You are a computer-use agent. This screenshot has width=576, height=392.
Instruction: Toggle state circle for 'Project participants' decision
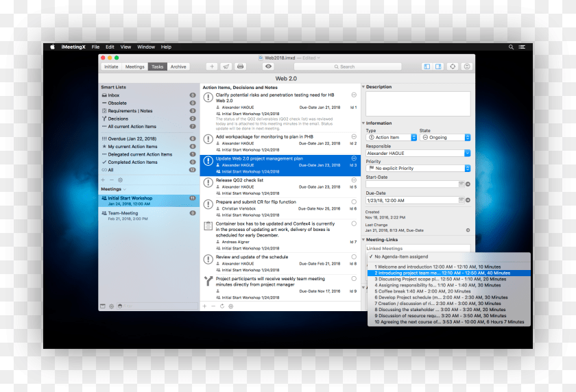(354, 279)
